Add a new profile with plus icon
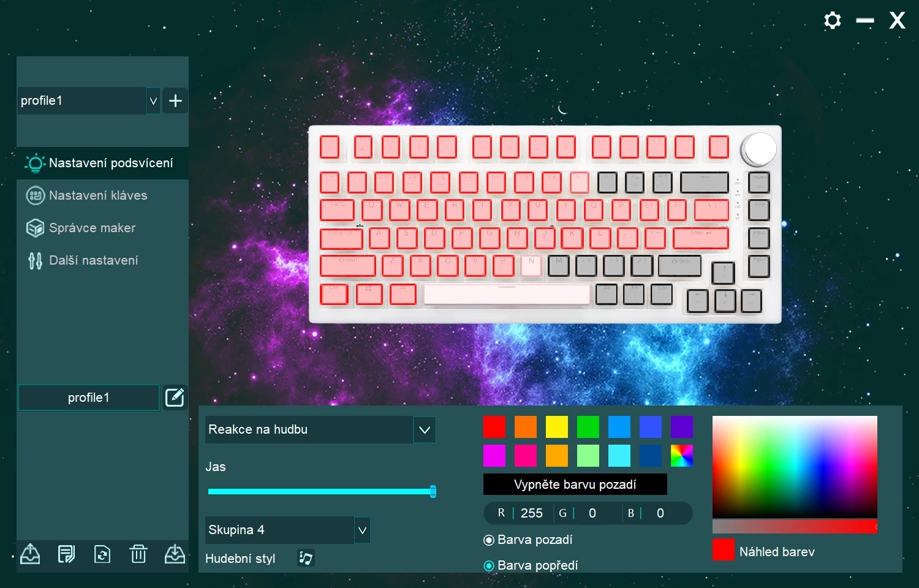 [x=175, y=101]
